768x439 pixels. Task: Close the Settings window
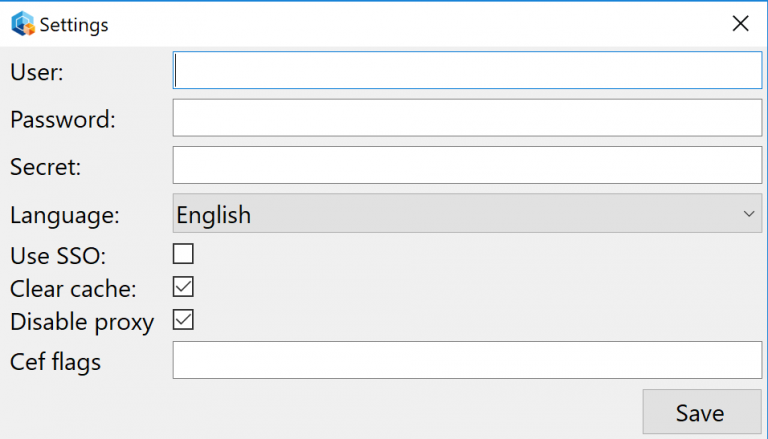click(740, 23)
